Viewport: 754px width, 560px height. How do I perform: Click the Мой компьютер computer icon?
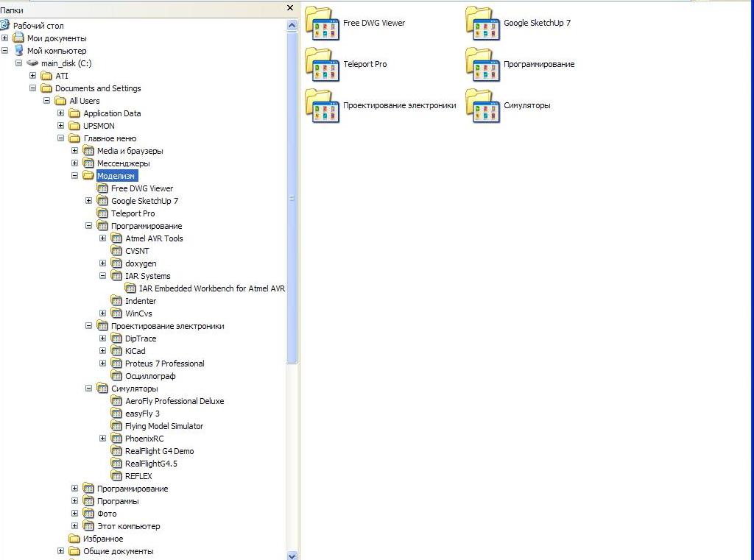(18, 51)
